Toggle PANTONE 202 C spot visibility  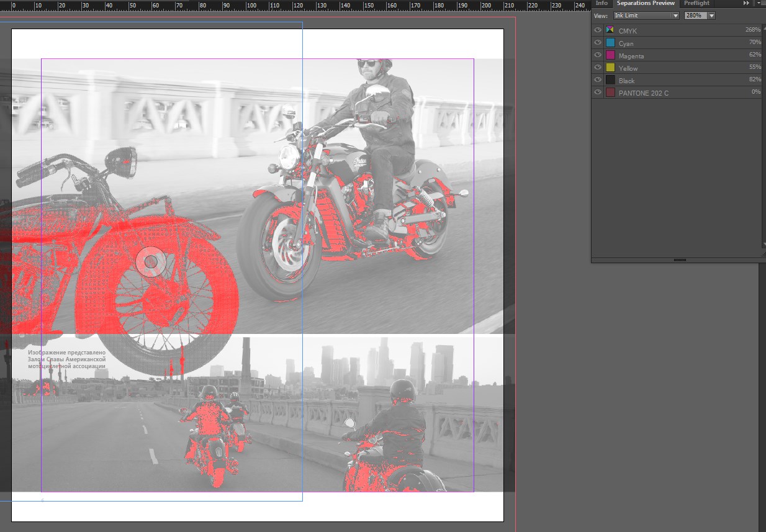pyautogui.click(x=598, y=92)
